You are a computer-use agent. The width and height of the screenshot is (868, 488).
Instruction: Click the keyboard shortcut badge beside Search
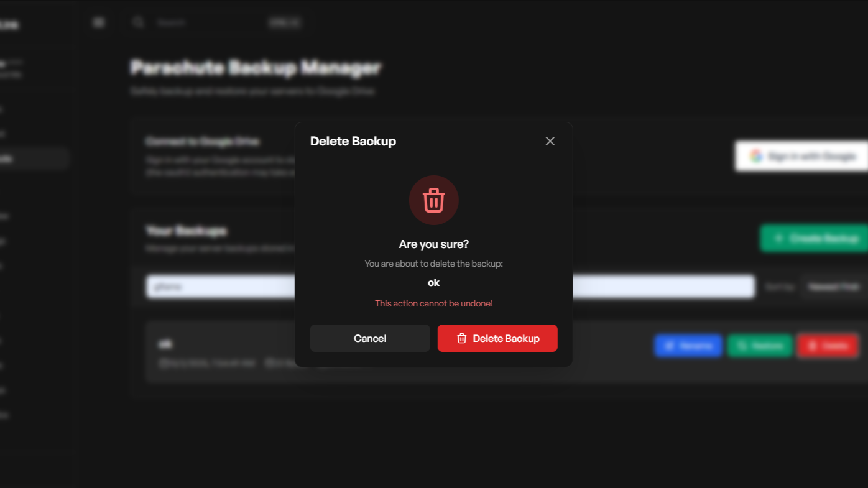click(285, 22)
